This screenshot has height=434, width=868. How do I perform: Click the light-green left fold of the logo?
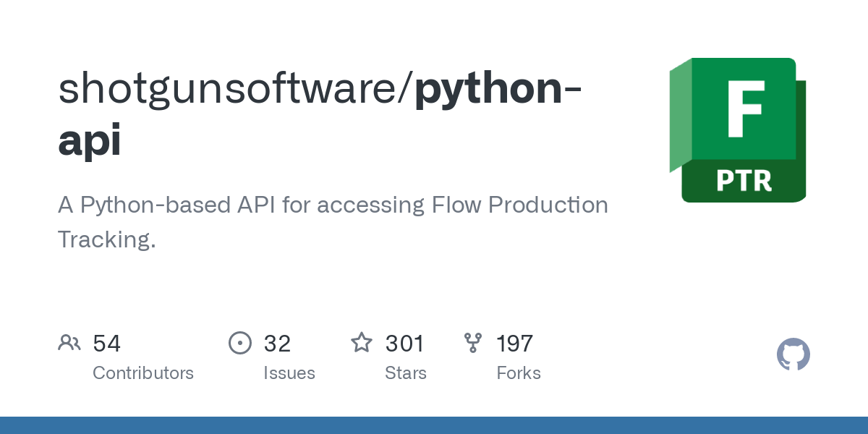[x=680, y=116]
